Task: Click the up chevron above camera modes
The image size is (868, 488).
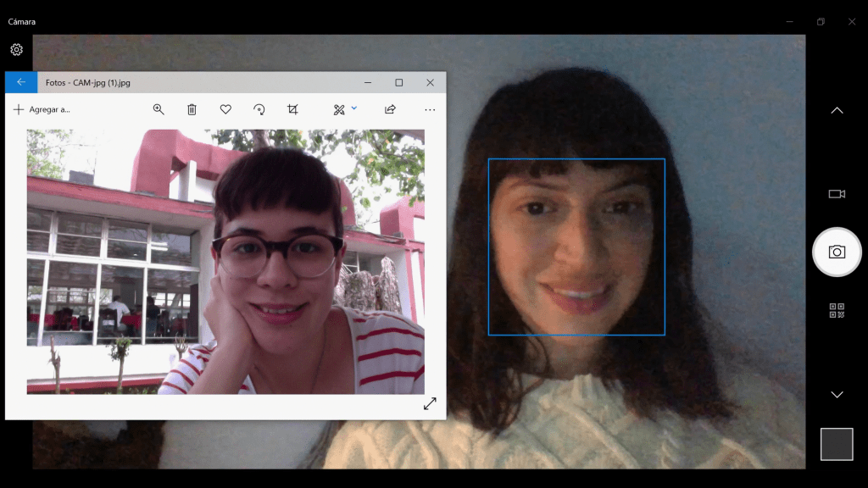Action: coord(836,111)
